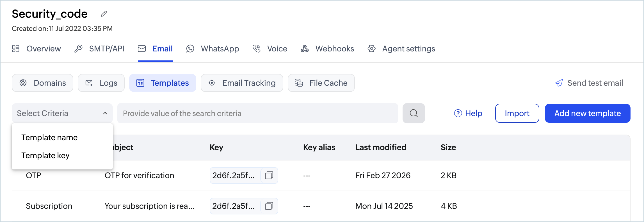Focus the search criteria value field
Screen dimensions: 644x222
pos(258,113)
